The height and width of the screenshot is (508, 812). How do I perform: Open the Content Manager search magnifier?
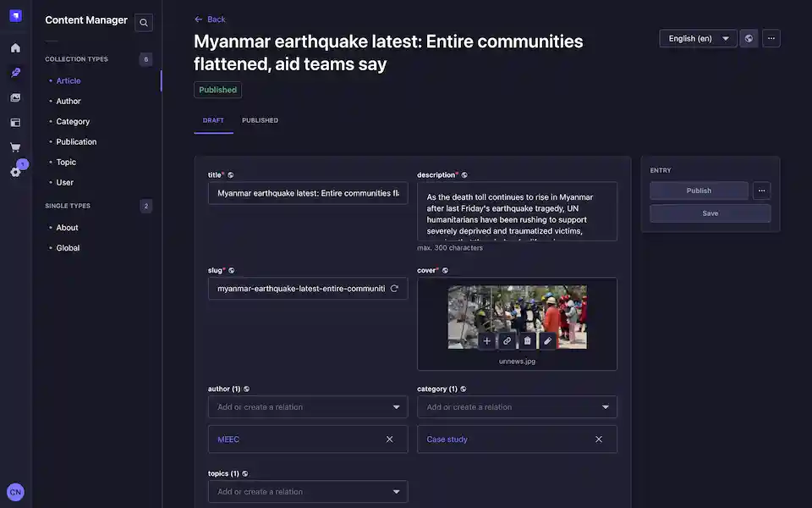point(143,23)
